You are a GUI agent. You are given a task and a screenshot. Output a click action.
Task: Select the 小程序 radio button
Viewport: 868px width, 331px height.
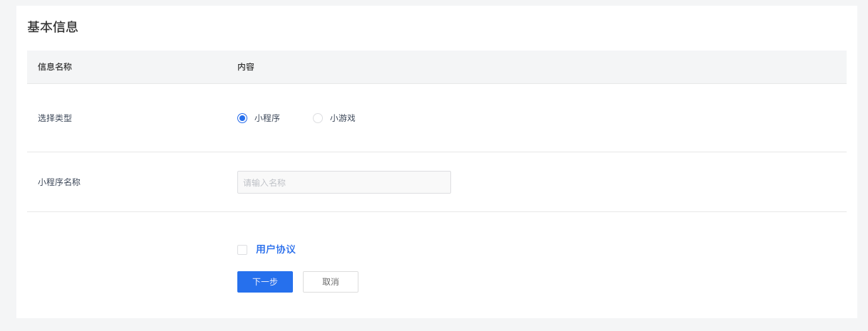242,118
